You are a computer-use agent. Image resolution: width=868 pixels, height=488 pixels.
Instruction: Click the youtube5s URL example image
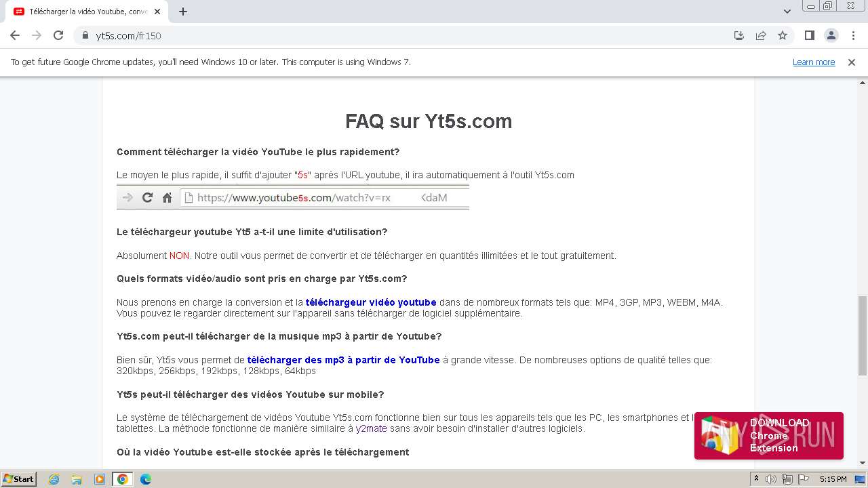click(x=293, y=197)
